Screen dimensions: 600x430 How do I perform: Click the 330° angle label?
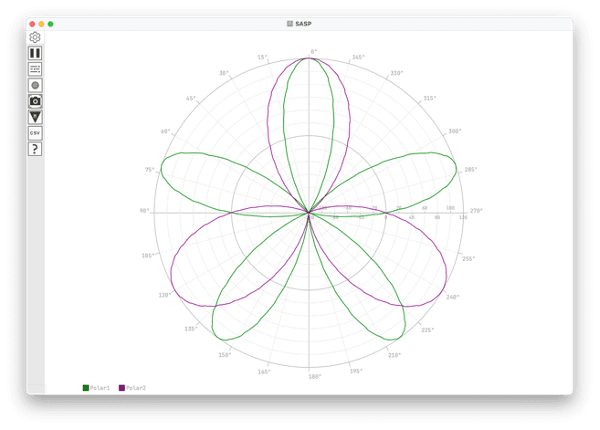pyautogui.click(x=396, y=73)
